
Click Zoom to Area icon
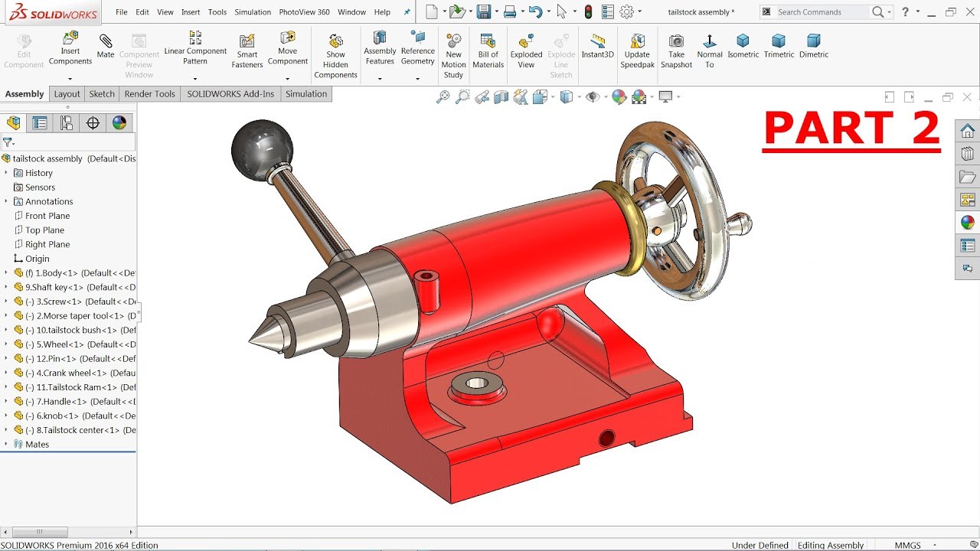(462, 96)
